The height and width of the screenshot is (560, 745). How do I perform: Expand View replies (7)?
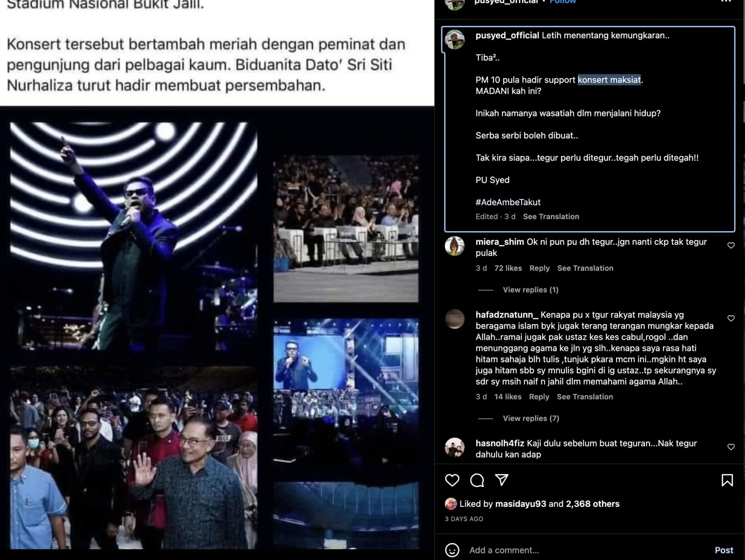pyautogui.click(x=531, y=418)
